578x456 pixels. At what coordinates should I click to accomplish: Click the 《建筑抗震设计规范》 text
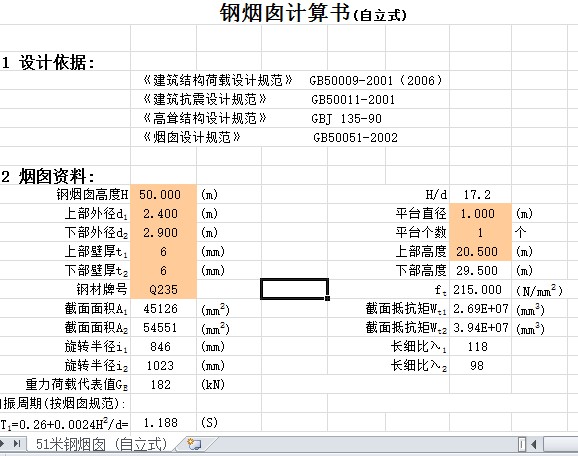[x=205, y=99]
